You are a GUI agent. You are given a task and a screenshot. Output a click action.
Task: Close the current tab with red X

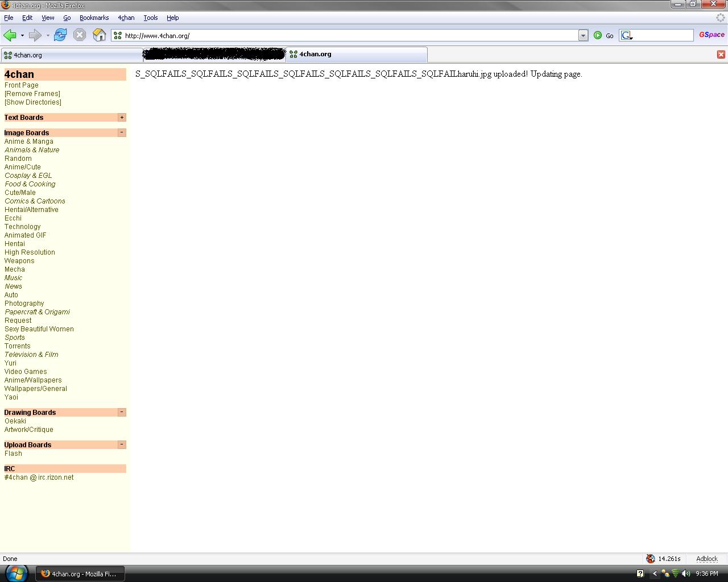pos(721,55)
